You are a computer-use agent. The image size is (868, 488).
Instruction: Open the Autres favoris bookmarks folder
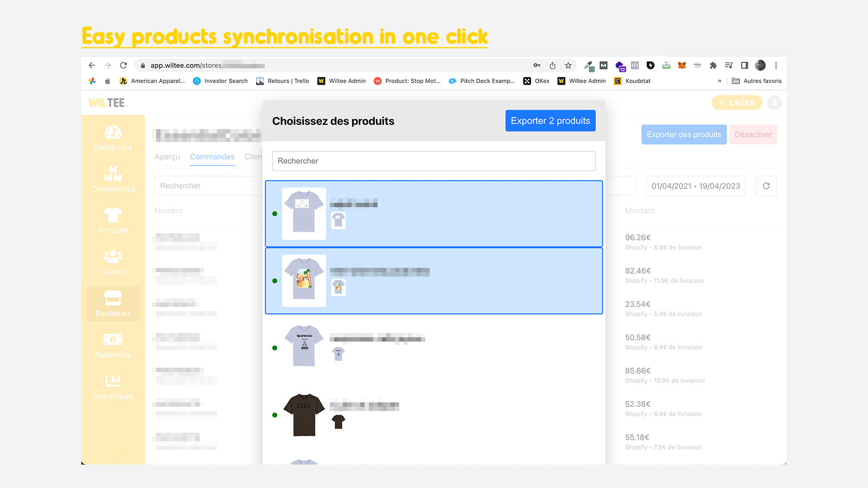(757, 81)
